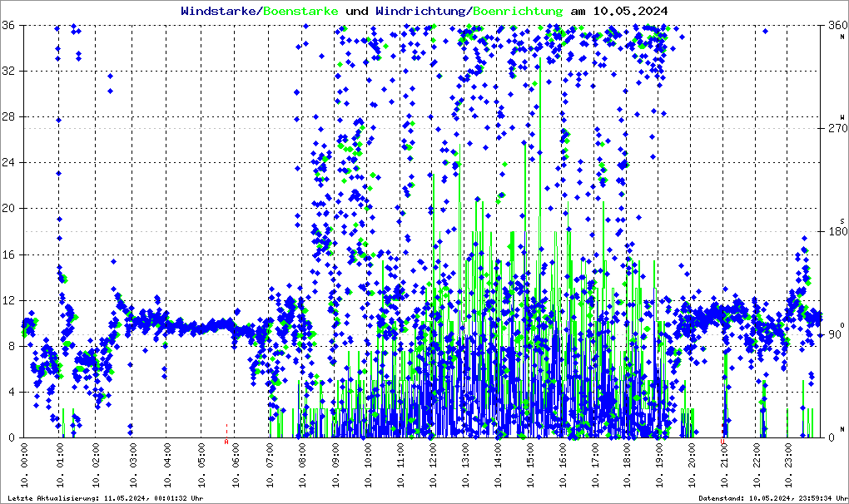
Task: Click the '360' direction axis label
Action: pyautogui.click(x=837, y=25)
